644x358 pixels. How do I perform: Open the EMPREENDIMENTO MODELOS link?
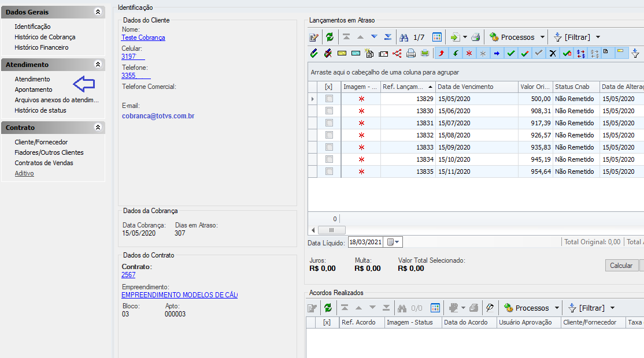point(179,295)
